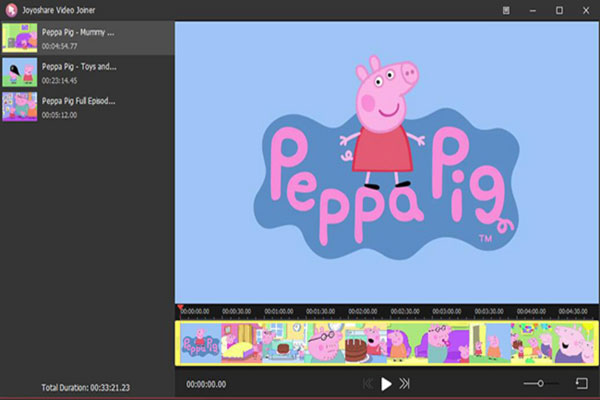Maximize the Joyoshare Video Joiner window
The height and width of the screenshot is (400, 600).
click(558, 9)
